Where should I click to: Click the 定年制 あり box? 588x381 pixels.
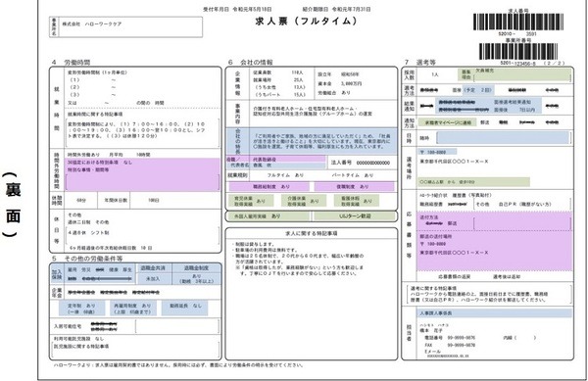point(81,309)
